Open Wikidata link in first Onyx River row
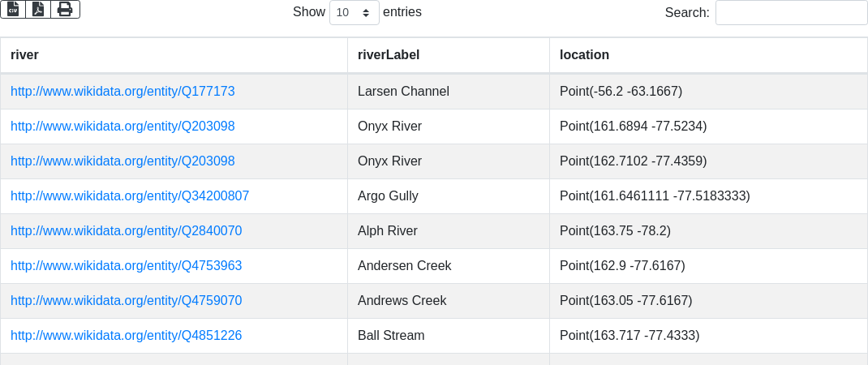The width and height of the screenshot is (868, 365). [122, 127]
